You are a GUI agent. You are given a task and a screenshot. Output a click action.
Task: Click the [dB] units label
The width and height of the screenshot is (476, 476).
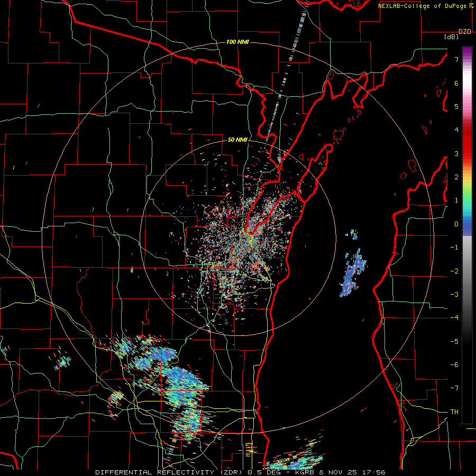pyautogui.click(x=452, y=37)
